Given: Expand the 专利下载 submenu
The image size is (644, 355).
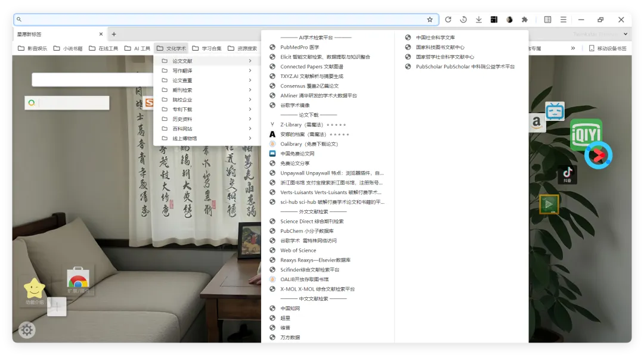Looking at the screenshot, I should (206, 109).
